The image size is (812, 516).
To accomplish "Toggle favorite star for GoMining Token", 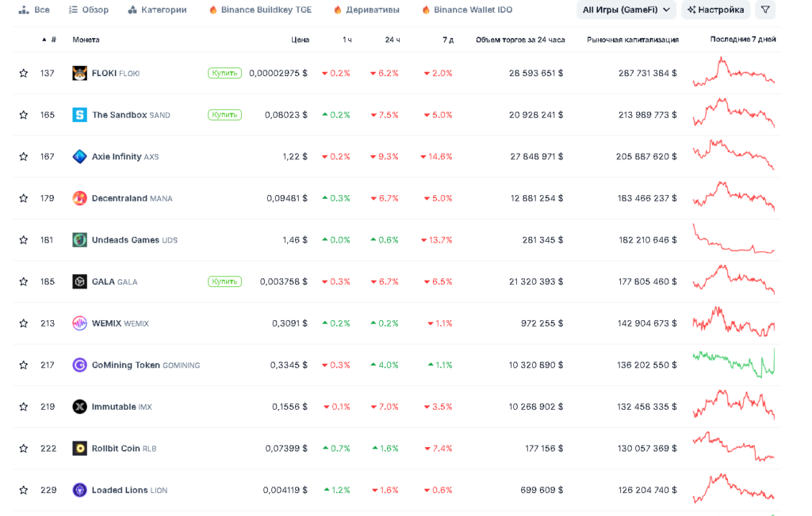I will point(24,365).
